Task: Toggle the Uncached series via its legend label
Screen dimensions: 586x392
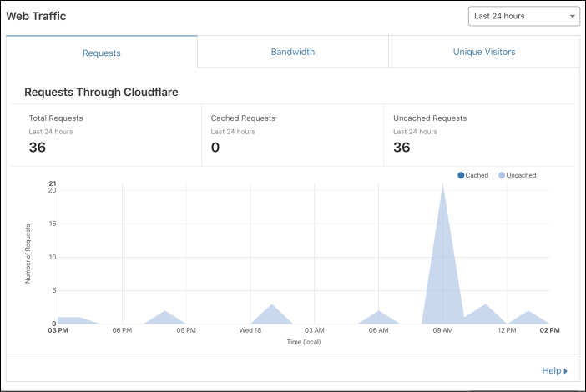Action: pos(521,175)
